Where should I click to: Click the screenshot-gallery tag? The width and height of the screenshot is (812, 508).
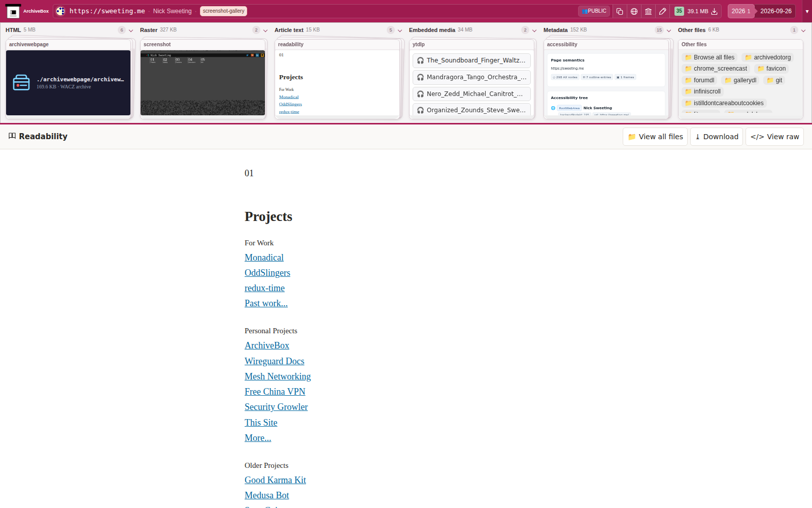tap(223, 11)
